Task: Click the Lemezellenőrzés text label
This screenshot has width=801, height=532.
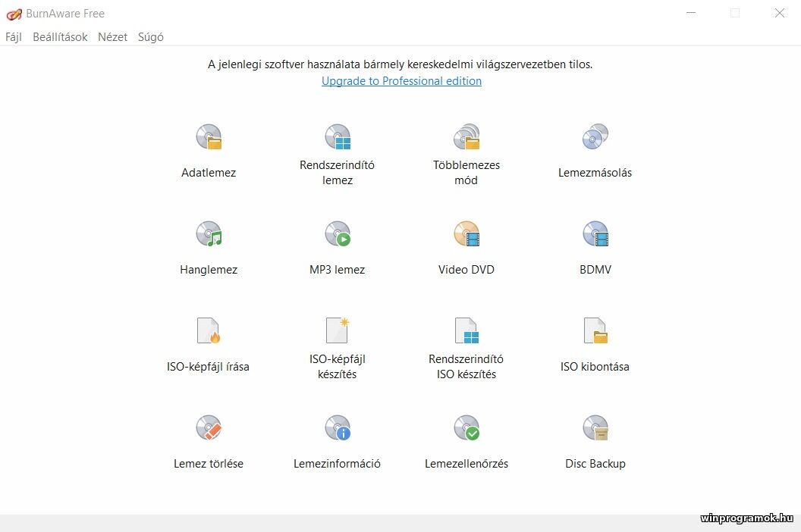Action: (x=466, y=464)
